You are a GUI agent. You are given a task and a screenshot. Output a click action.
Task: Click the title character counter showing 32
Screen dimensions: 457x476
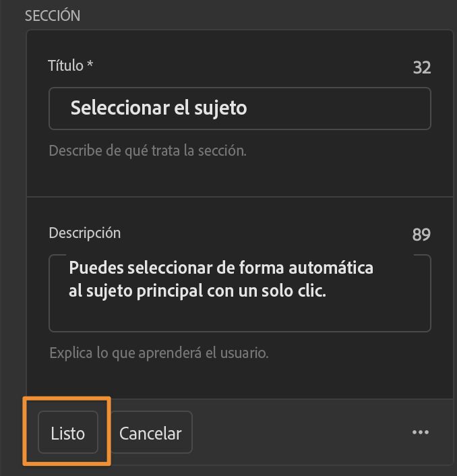[x=421, y=67]
